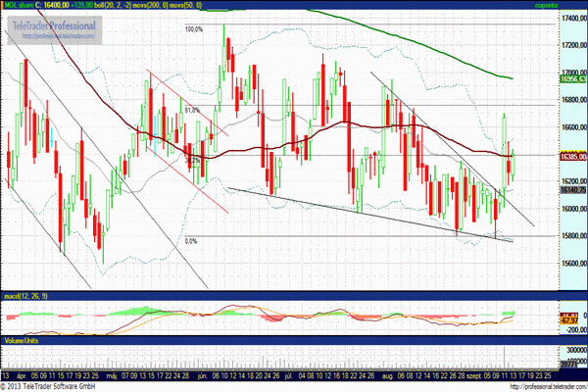Select the 0.0% Fibonacci level label
The height and width of the screenshot is (392, 588).
(x=191, y=241)
